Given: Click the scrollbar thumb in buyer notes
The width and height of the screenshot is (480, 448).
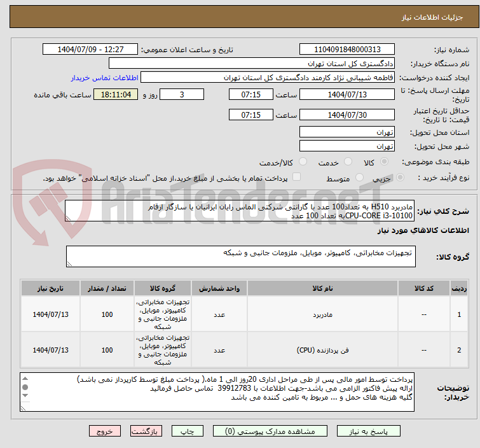Looking at the screenshot, I should pos(25,388).
